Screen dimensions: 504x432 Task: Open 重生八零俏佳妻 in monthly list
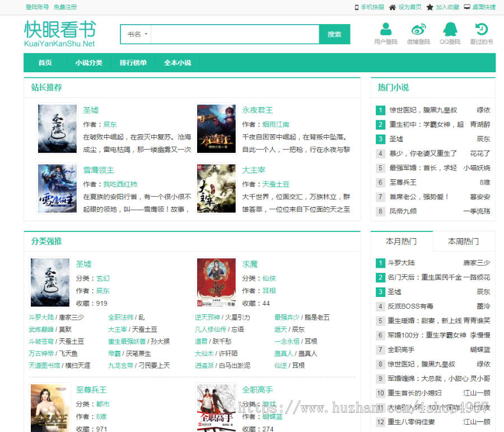point(411,422)
